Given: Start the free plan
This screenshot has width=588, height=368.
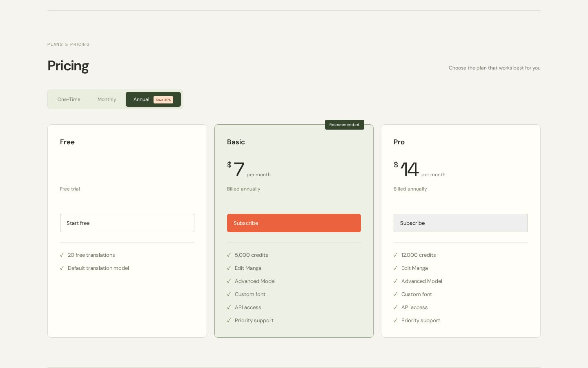Looking at the screenshot, I should 127,223.
